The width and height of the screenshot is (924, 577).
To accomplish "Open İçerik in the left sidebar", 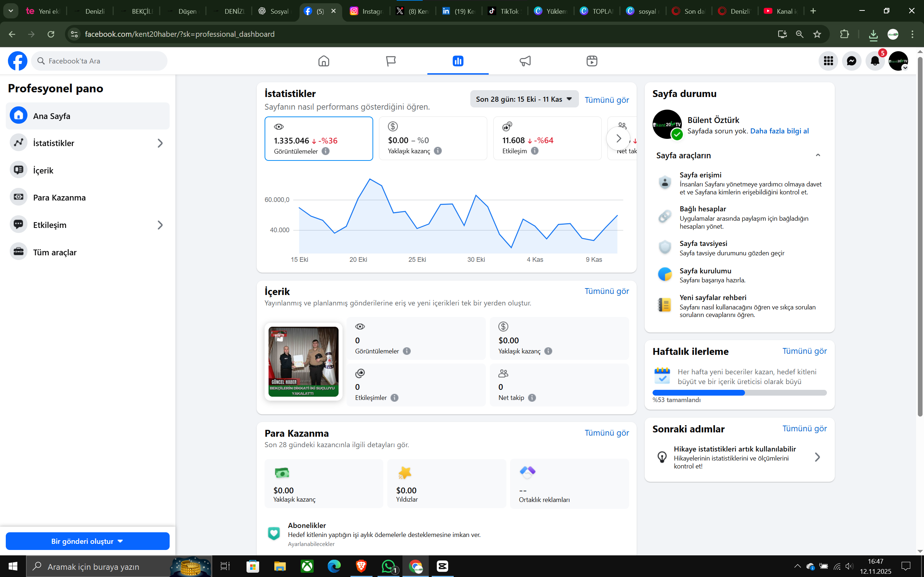I will coord(43,170).
